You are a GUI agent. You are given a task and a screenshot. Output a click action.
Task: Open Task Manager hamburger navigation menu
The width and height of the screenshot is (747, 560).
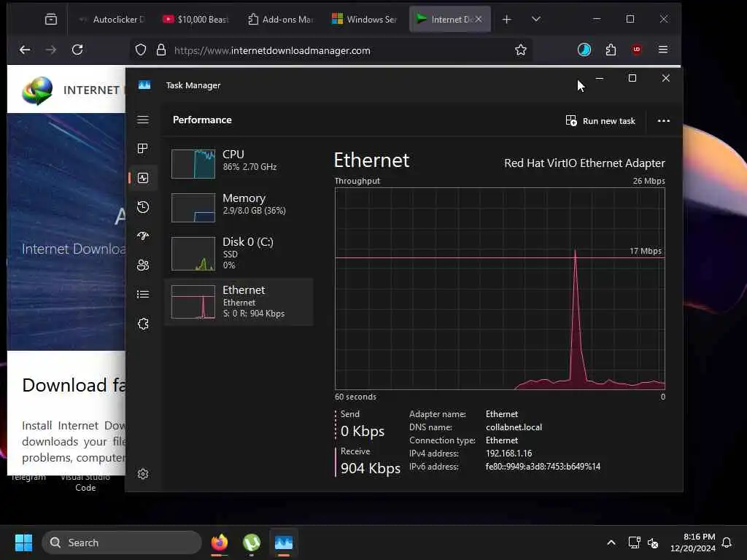tap(143, 120)
